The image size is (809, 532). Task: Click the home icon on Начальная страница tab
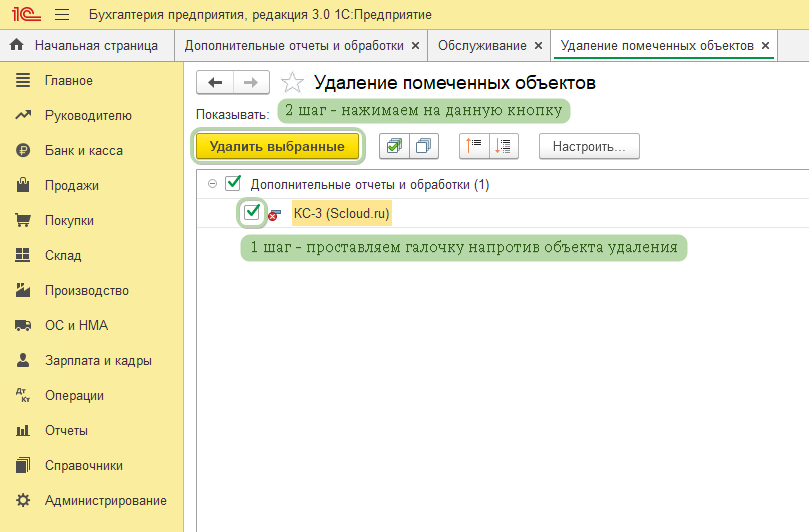tap(17, 45)
